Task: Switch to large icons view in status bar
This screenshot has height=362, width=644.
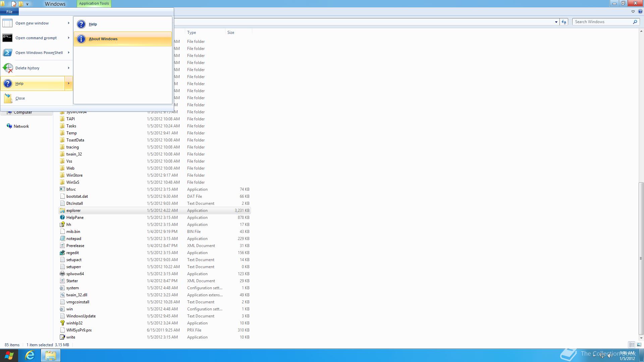Action: point(639,345)
